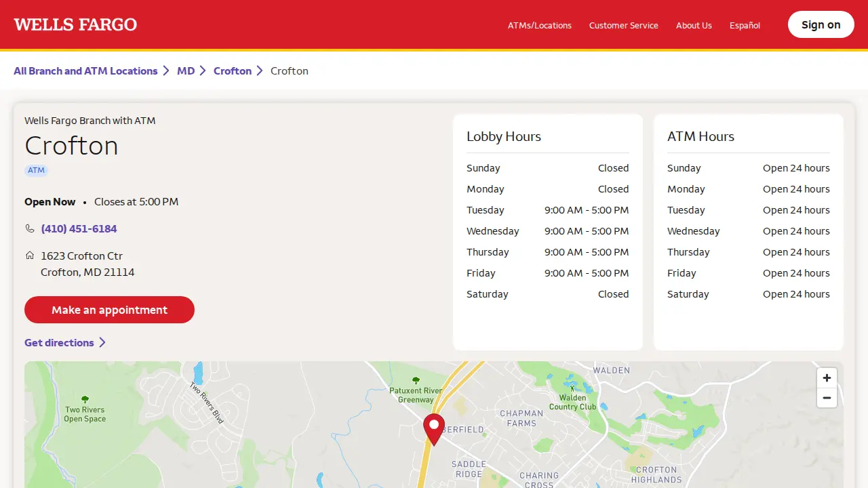The height and width of the screenshot is (488, 868).
Task: Call (410) 451-6184 link
Action: click(x=79, y=229)
